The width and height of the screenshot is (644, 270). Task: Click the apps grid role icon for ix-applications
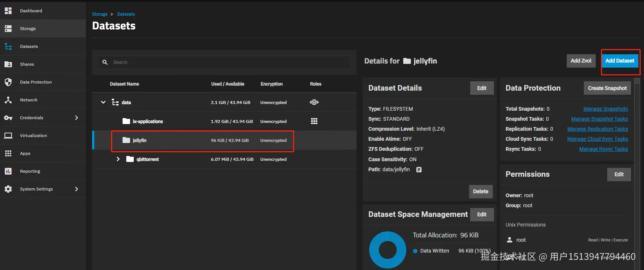[x=314, y=121]
